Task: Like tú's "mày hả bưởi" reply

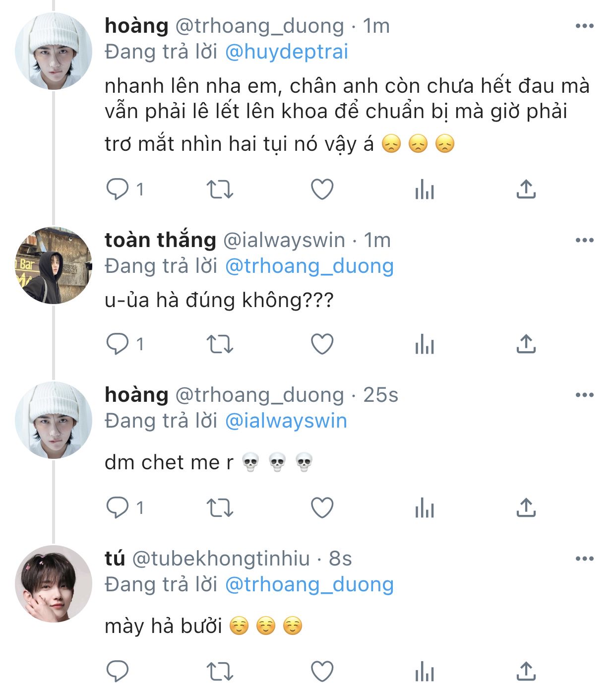Action: [322, 672]
